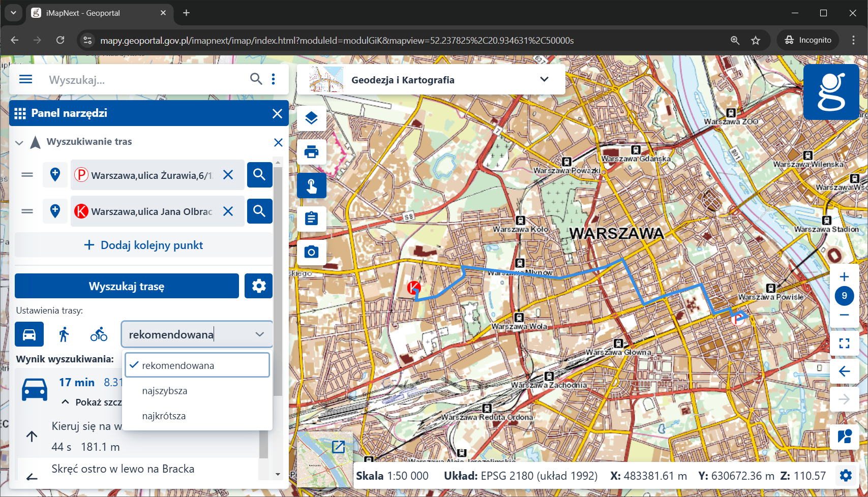Grab the end point reorder handle
This screenshot has width=868, height=497.
(27, 211)
